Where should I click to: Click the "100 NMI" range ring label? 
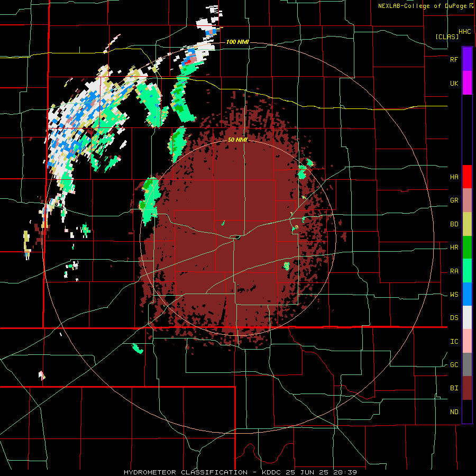(x=237, y=42)
